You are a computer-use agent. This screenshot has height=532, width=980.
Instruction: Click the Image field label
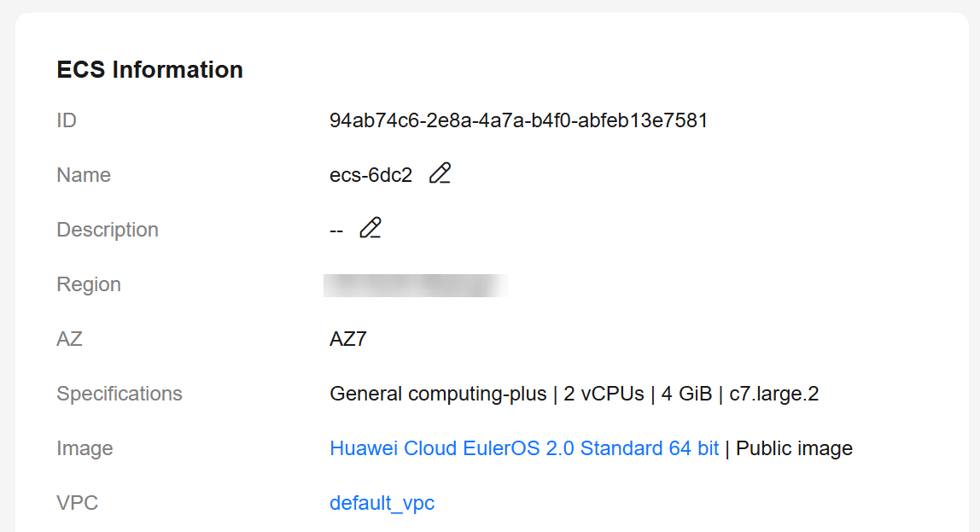85,448
